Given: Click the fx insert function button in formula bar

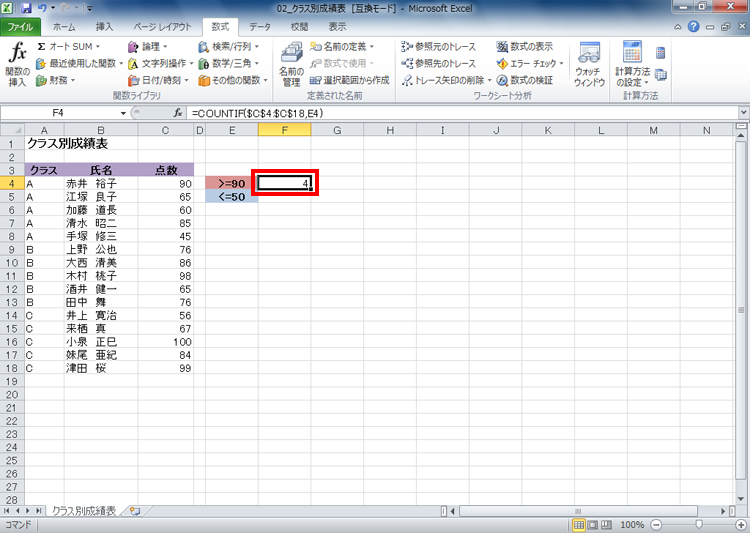Looking at the screenshot, I should [x=178, y=113].
